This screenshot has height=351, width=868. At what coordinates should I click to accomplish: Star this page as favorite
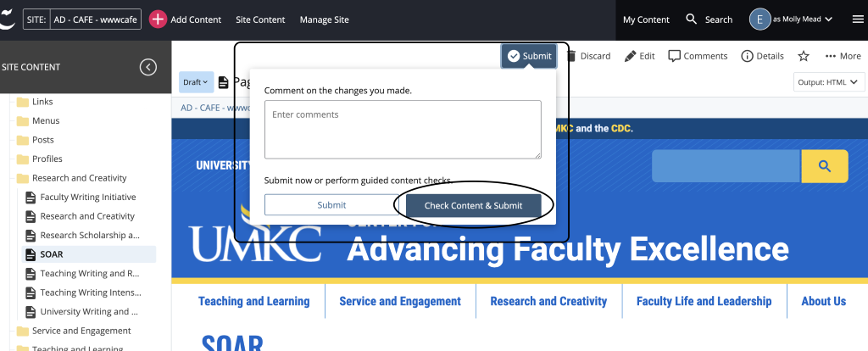804,56
